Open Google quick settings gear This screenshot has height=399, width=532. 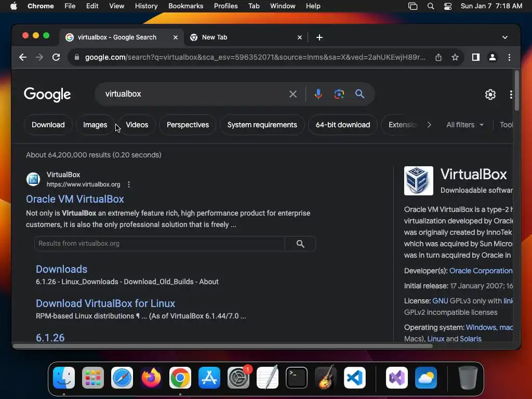(490, 95)
